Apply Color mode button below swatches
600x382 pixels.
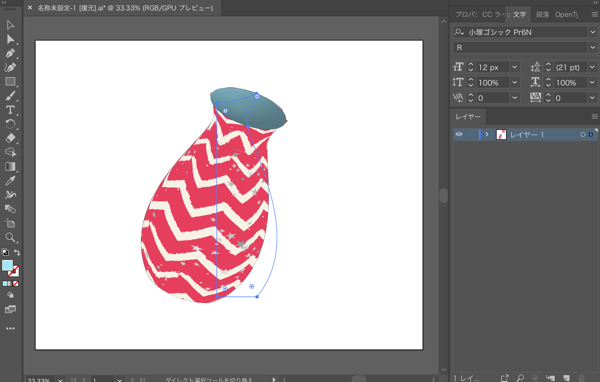tap(5, 284)
